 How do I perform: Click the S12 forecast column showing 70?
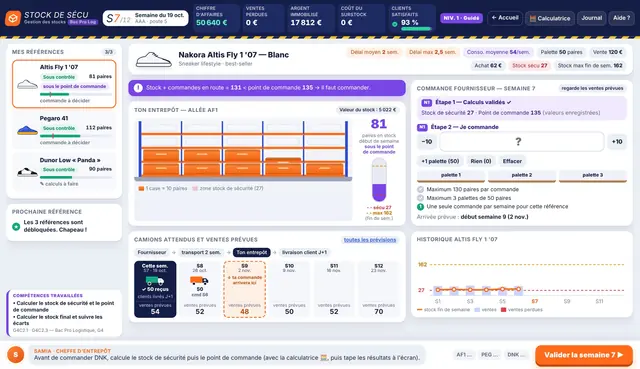[378, 289]
